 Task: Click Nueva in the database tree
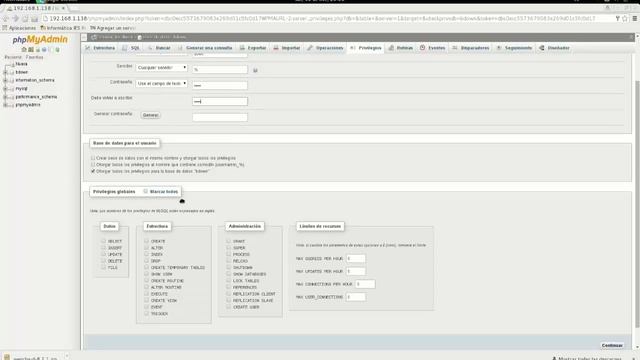click(x=21, y=64)
